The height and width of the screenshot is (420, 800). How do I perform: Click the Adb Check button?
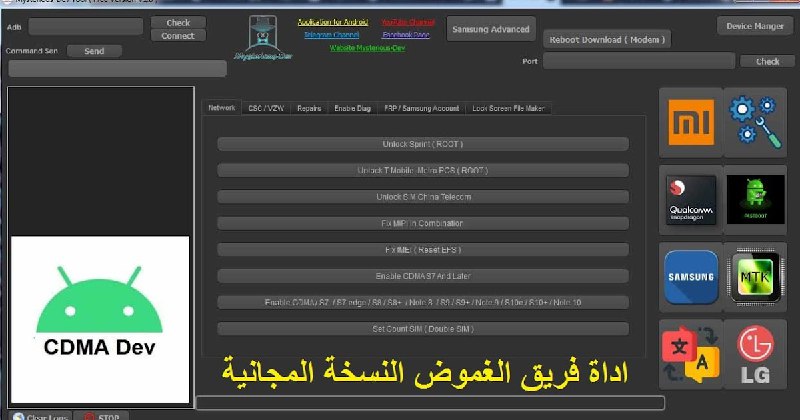(178, 22)
